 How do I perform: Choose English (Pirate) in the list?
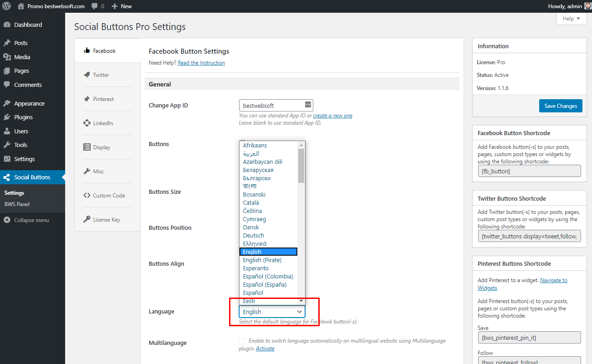(269, 260)
